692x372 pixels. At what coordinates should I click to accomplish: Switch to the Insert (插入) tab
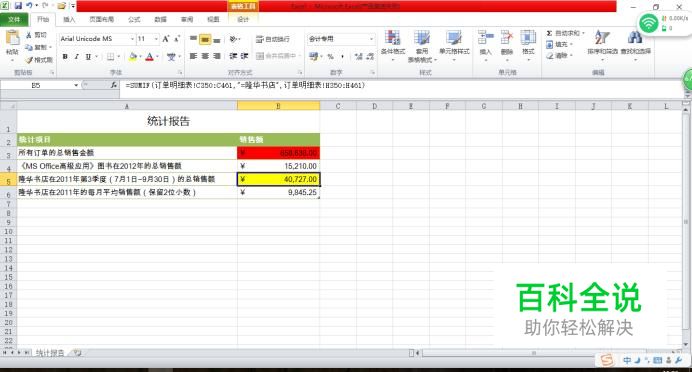pos(69,19)
